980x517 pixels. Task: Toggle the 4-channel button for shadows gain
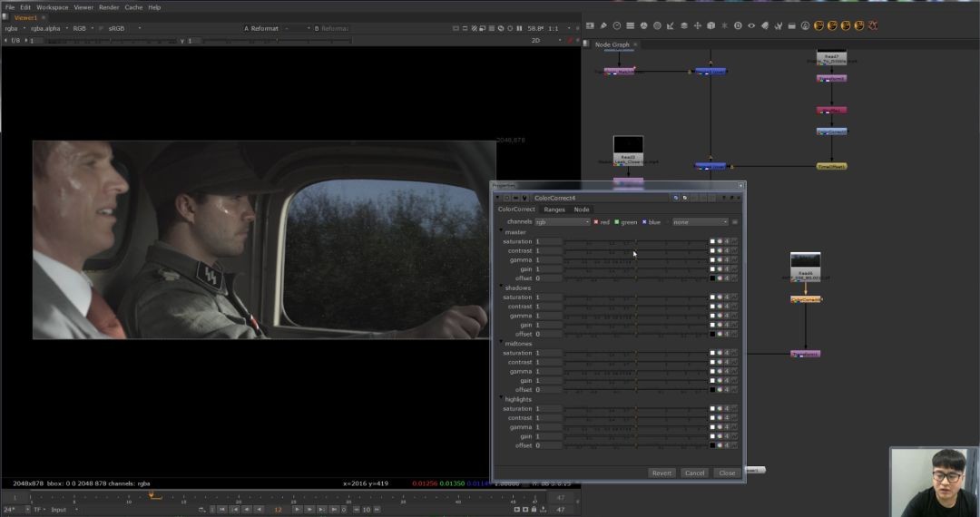click(x=727, y=325)
